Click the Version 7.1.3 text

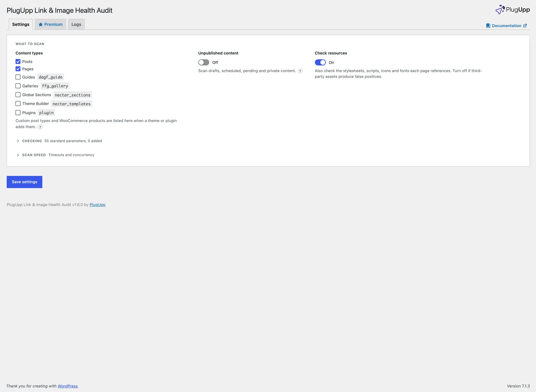coord(518,386)
